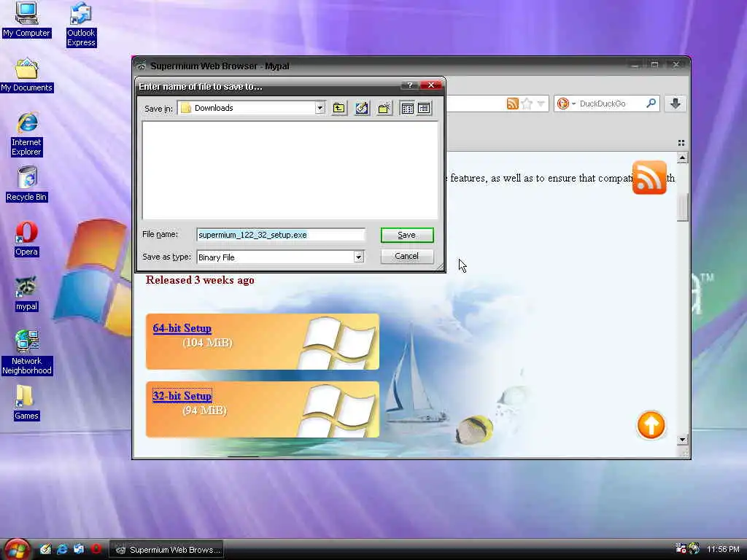Select the Recycle Bin icon

click(x=27, y=184)
